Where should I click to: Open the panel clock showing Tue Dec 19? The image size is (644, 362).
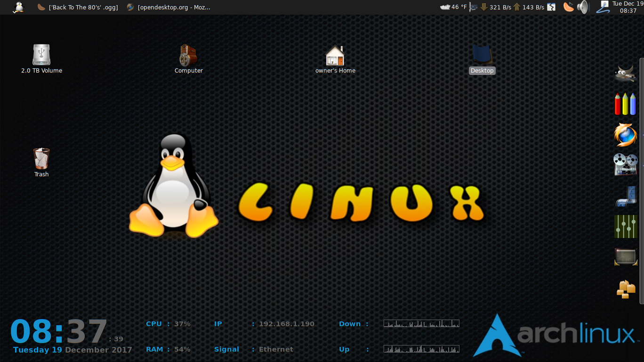[x=628, y=7]
